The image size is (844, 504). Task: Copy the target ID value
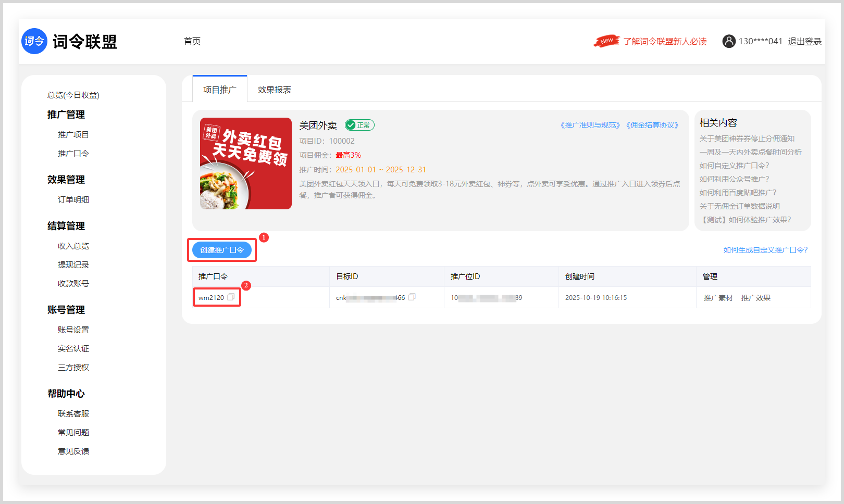point(412,297)
